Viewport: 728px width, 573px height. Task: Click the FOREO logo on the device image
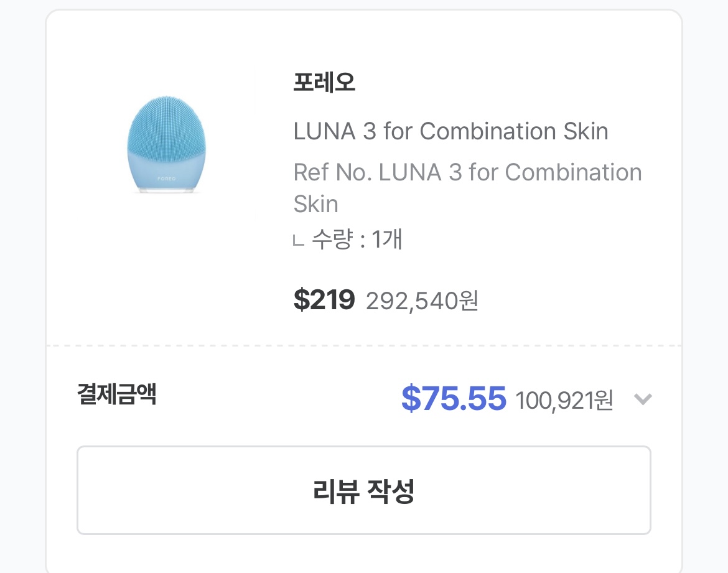click(x=167, y=179)
